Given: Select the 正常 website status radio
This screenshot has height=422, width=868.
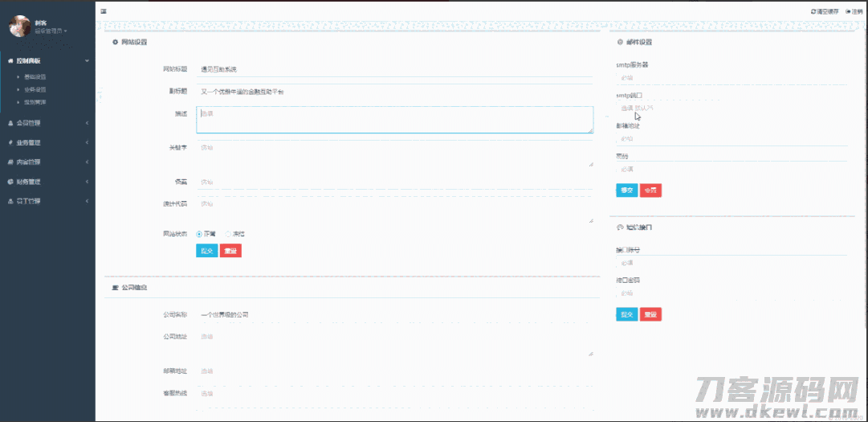Looking at the screenshot, I should point(199,234).
